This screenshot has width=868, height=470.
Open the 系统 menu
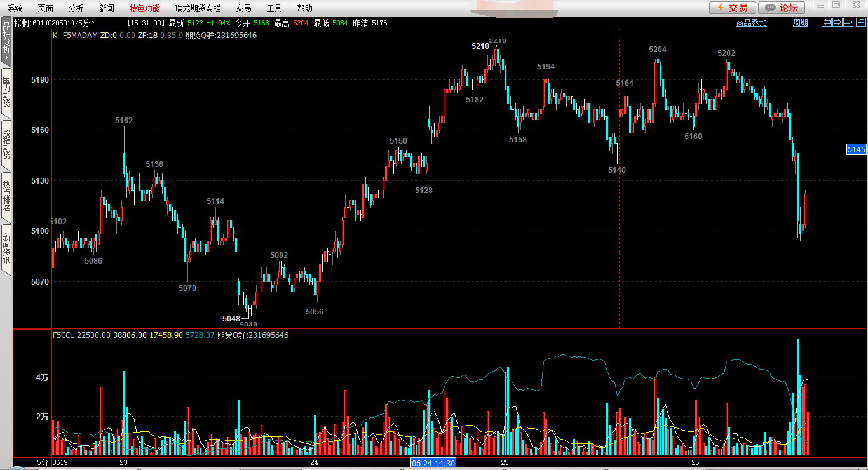click(15, 8)
